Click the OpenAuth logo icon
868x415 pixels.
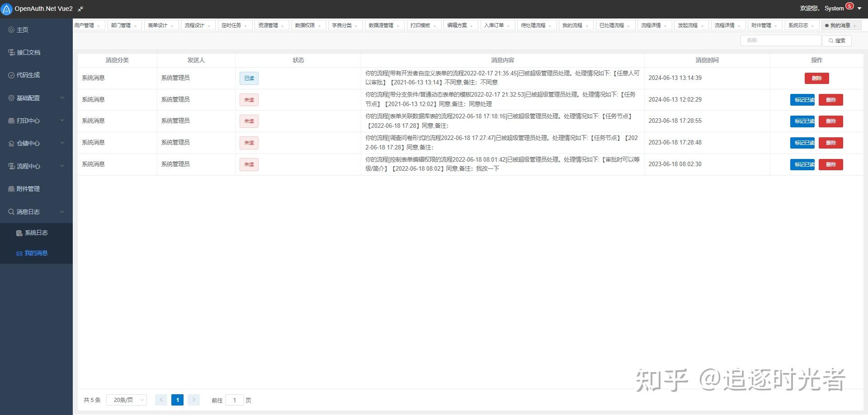click(x=6, y=9)
